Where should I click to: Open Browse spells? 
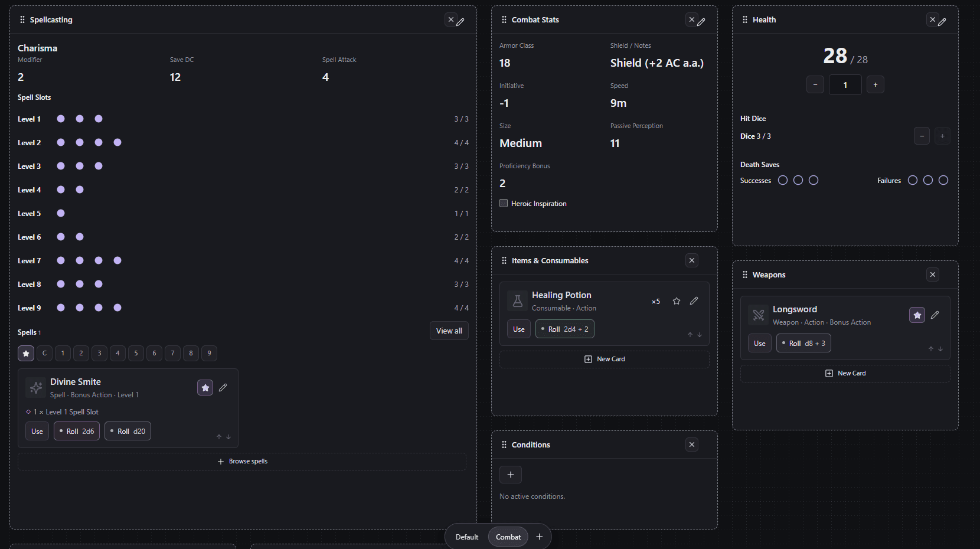tap(242, 462)
